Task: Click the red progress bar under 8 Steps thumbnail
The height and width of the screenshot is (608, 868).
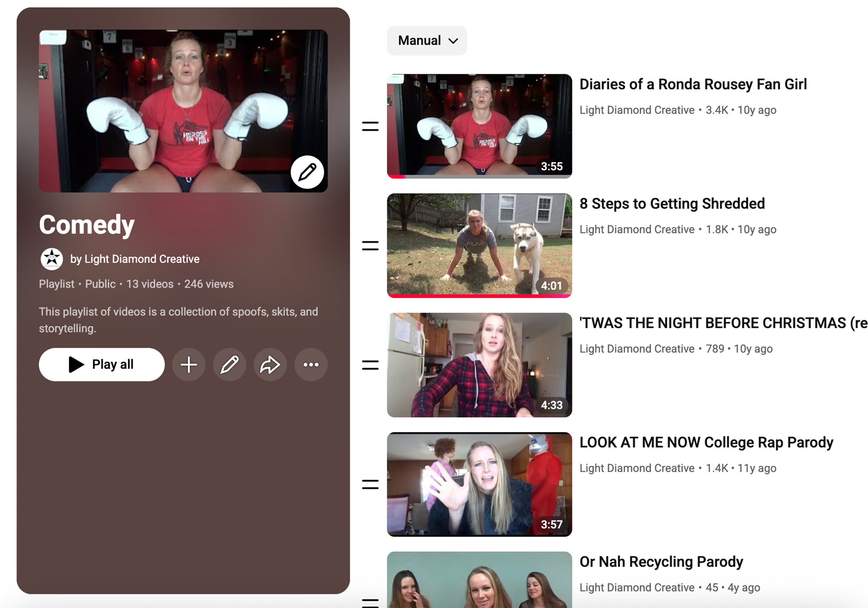Action: (479, 296)
